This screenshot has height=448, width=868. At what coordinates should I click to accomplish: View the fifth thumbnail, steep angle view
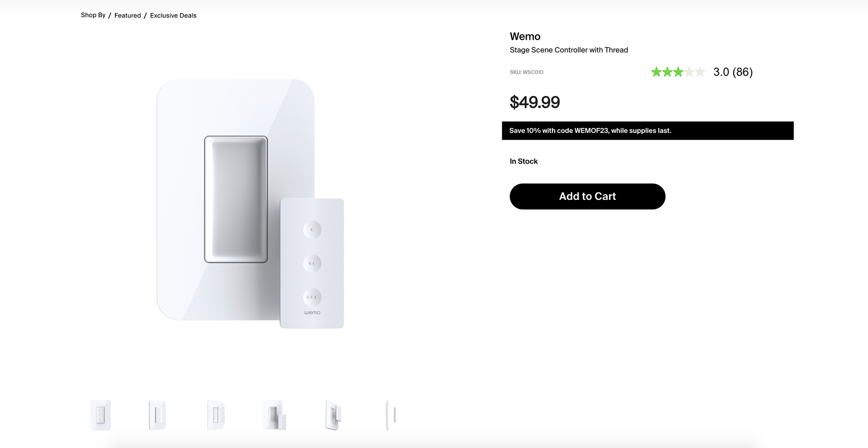[333, 415]
